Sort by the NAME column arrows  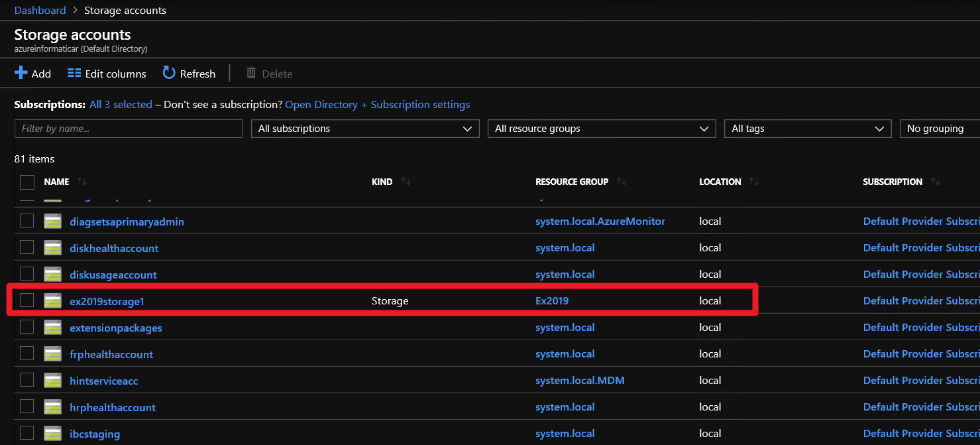click(82, 182)
